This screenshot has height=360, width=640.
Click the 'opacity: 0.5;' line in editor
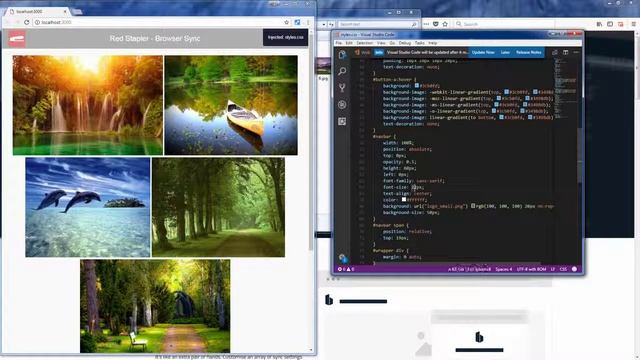(x=400, y=162)
